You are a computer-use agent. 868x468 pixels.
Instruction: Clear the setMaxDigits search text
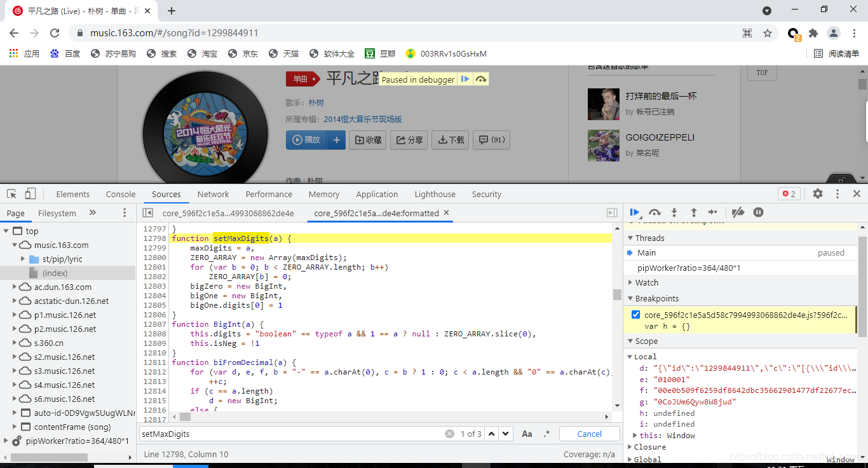coord(449,433)
